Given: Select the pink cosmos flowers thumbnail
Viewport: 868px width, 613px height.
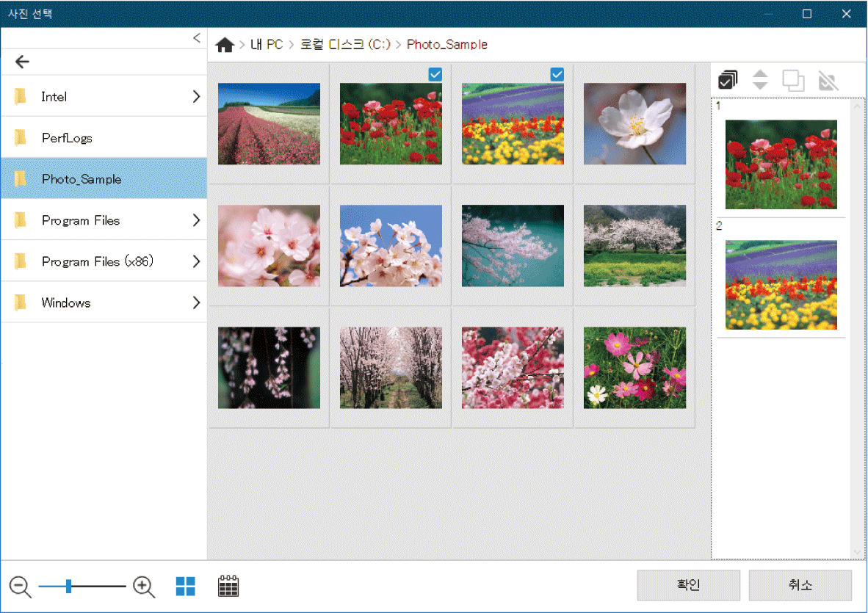Looking at the screenshot, I should pyautogui.click(x=634, y=367).
